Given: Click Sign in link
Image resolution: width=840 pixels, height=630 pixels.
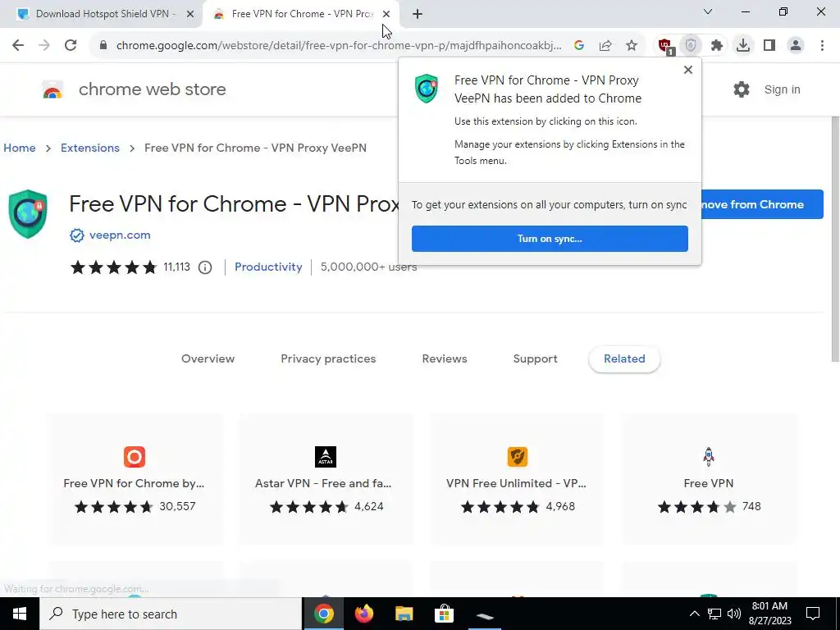Looking at the screenshot, I should (x=782, y=89).
